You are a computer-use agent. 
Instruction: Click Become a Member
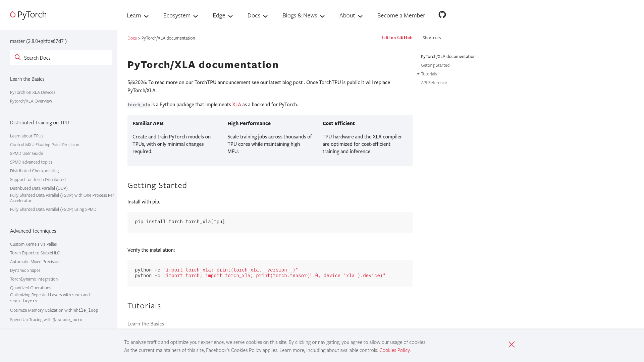pos(401,15)
